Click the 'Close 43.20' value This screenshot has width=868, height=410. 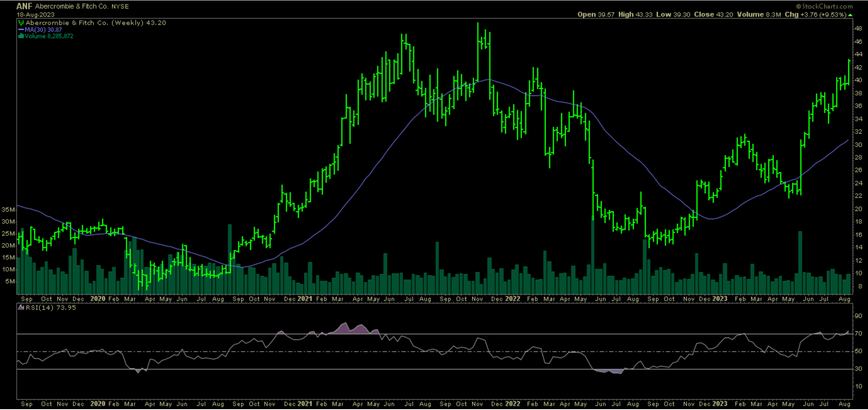click(714, 15)
